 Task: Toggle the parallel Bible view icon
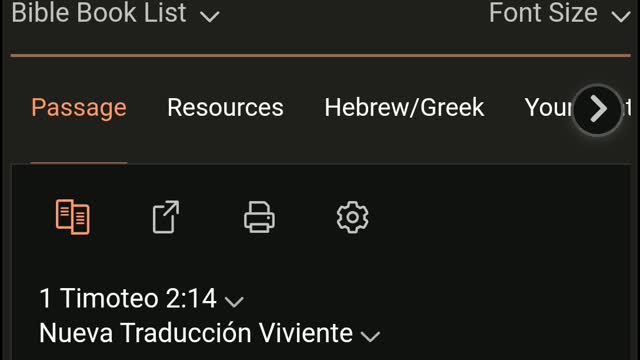[73, 217]
